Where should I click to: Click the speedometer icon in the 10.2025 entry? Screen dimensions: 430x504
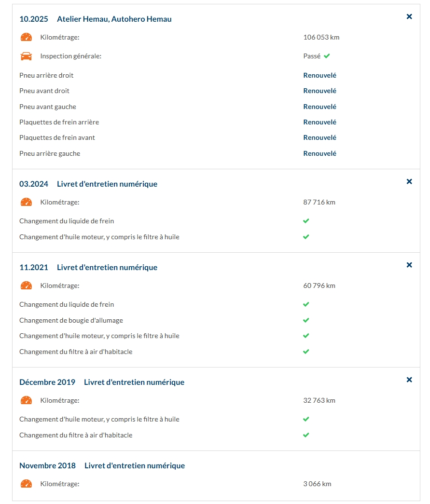point(26,37)
